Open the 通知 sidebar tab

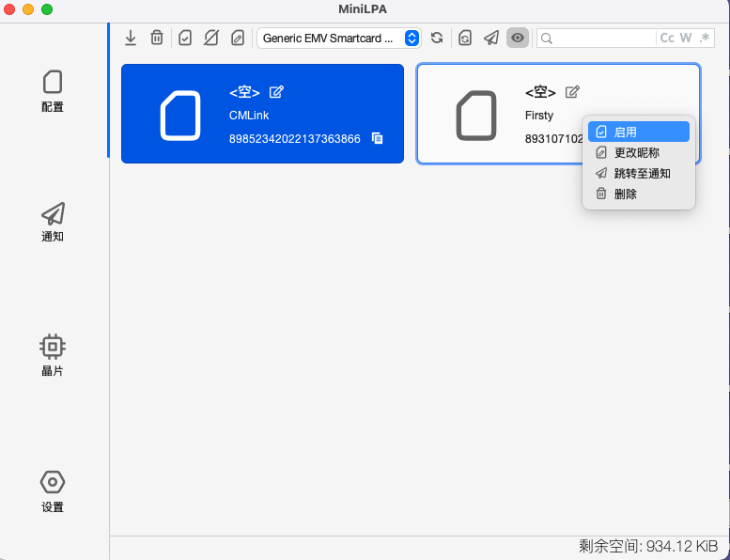pos(53,222)
